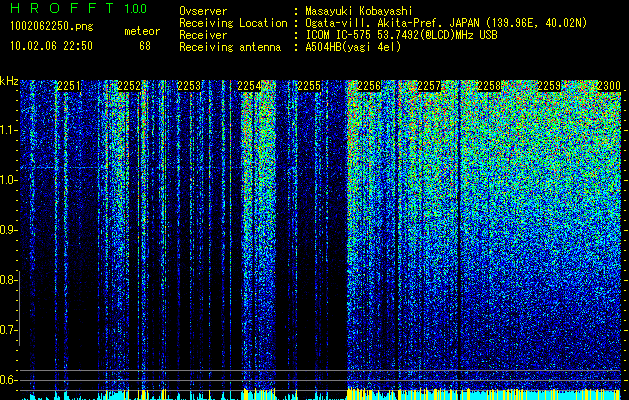Click the Receiving antenna label
Image resolution: width=629 pixels, height=400 pixels.
click(230, 47)
